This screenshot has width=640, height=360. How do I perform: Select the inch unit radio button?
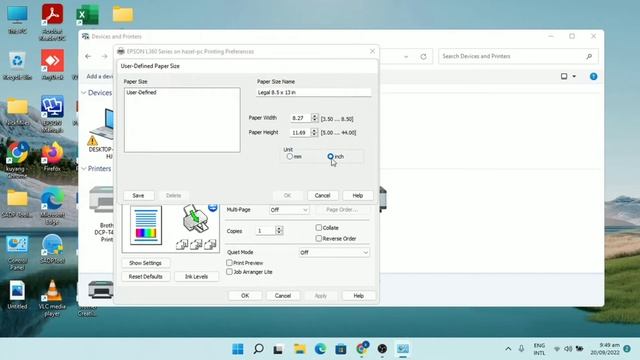[330, 156]
